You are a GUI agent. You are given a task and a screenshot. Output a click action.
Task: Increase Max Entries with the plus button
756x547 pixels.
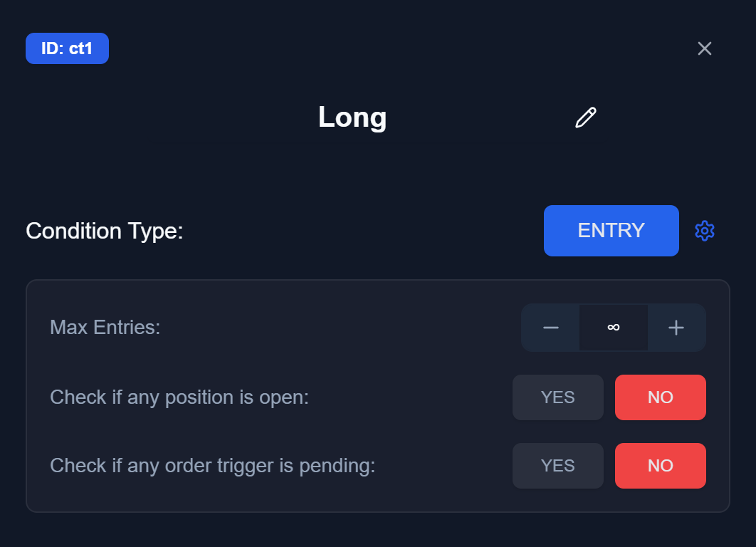tap(676, 328)
